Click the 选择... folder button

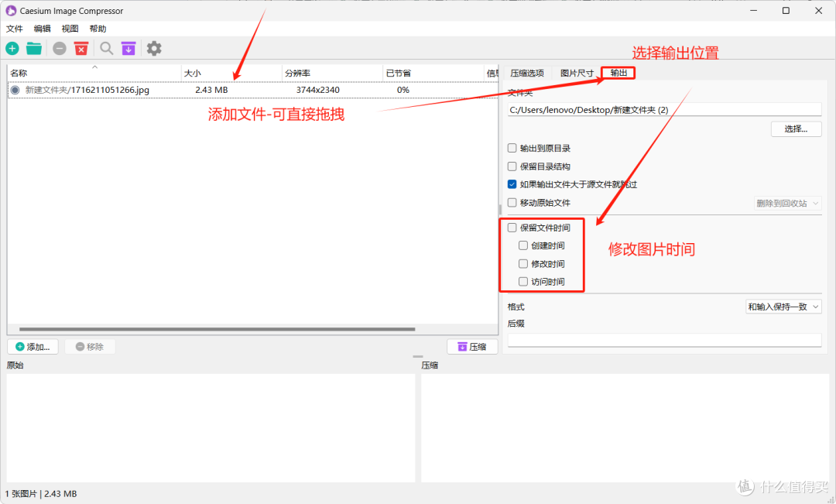796,129
